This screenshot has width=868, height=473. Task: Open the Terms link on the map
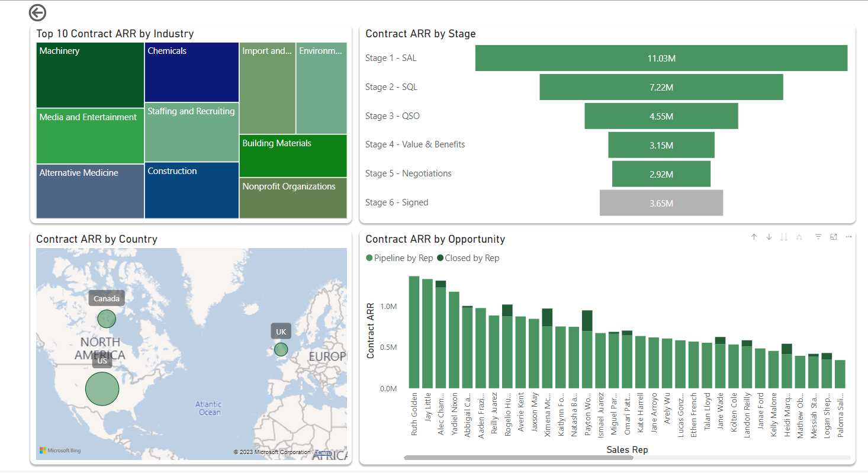point(323,452)
